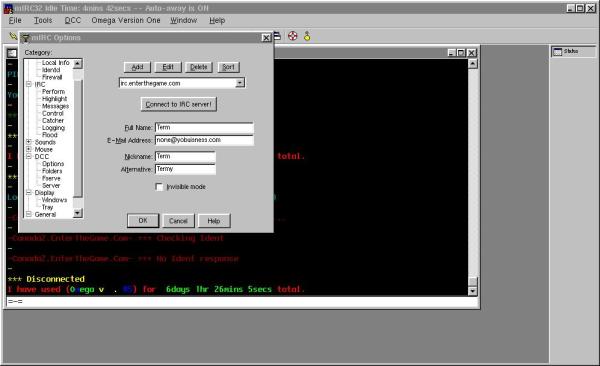
Task: Click the Help button in options dialog
Action: pyautogui.click(x=214, y=221)
